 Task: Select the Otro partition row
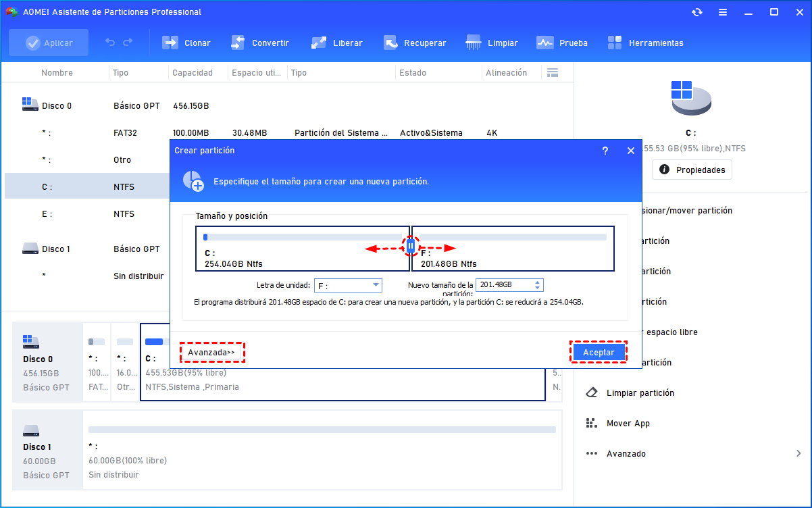pyautogui.click(x=87, y=160)
